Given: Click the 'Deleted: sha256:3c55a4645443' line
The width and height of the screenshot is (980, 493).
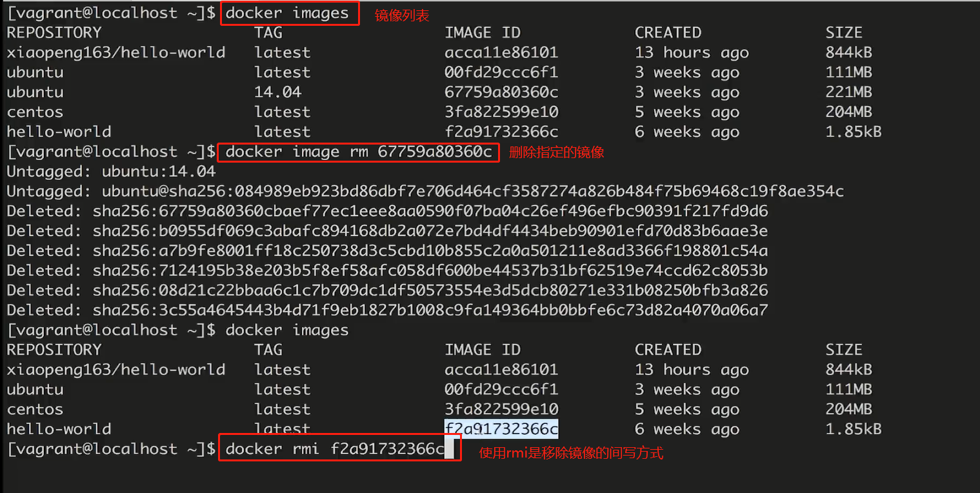Looking at the screenshot, I should 387,310.
